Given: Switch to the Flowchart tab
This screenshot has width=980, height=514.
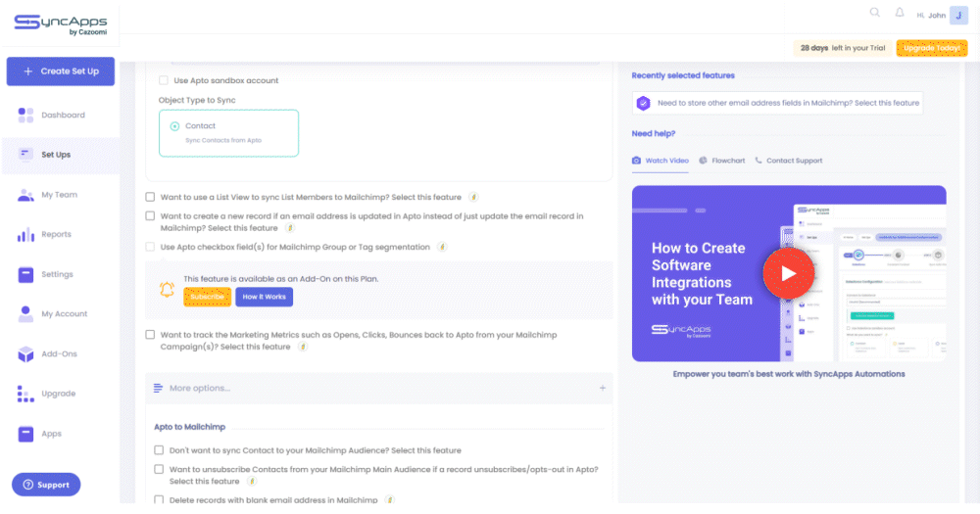Looking at the screenshot, I should click(722, 161).
